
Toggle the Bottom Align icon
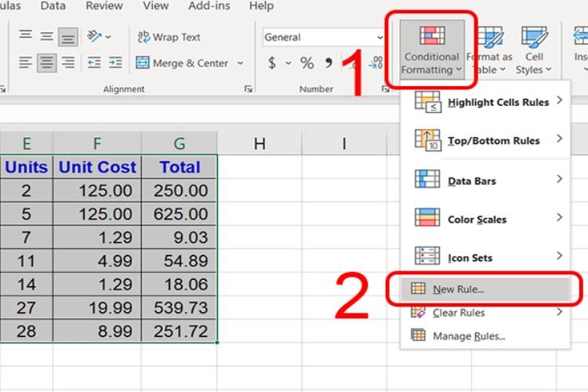(x=68, y=37)
